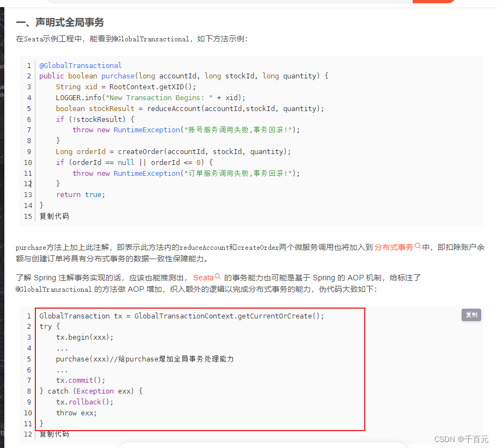Click 复制代码 under the pseudocode block
Screen dimensions: 497x448
(x=54, y=434)
